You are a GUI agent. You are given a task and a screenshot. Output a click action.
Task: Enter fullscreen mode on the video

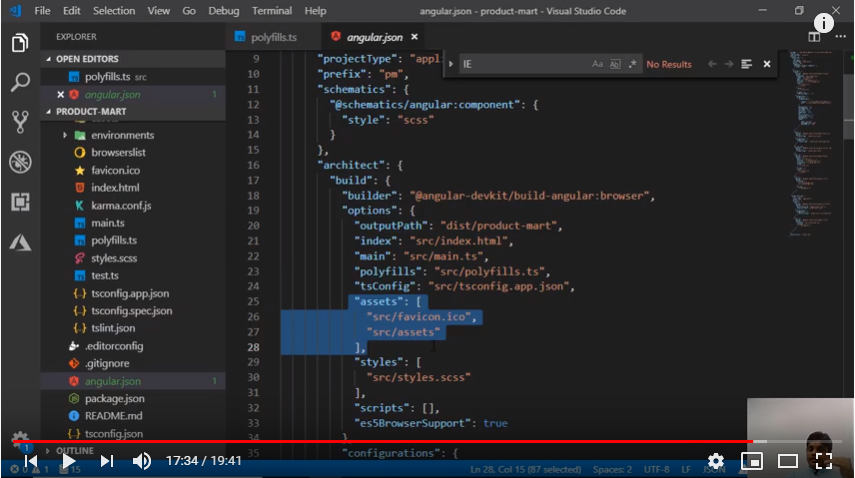824,461
